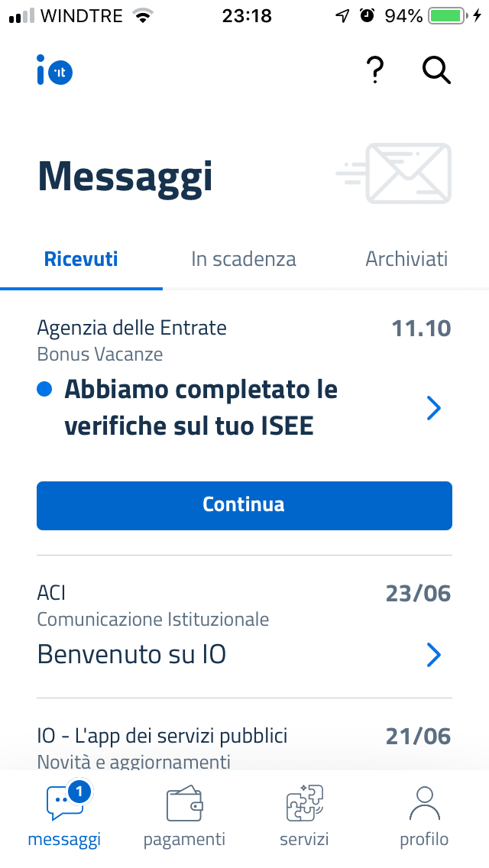This screenshot has width=489, height=868.
Task: Switch to the Ricevuti tab
Action: point(81,259)
